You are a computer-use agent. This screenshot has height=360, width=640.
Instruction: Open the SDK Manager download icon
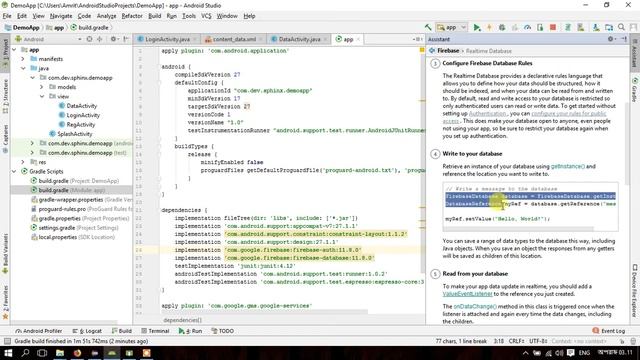596,27
